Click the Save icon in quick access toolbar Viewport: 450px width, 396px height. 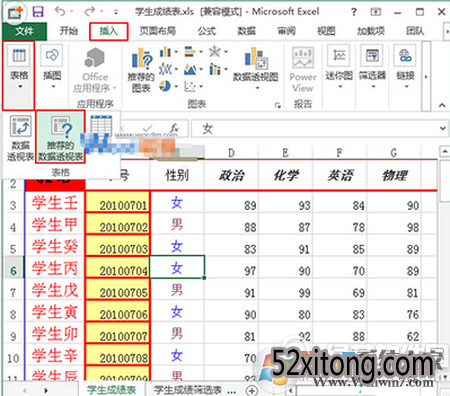point(38,12)
